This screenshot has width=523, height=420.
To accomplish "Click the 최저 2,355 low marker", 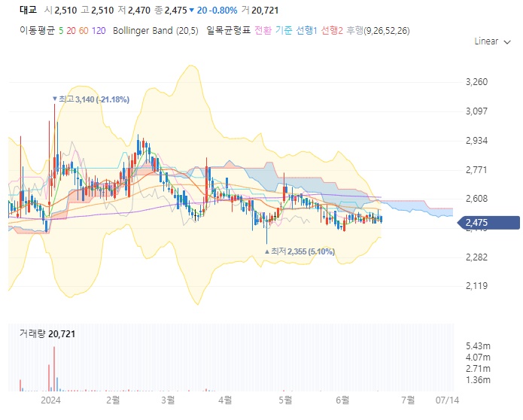I will tap(300, 251).
